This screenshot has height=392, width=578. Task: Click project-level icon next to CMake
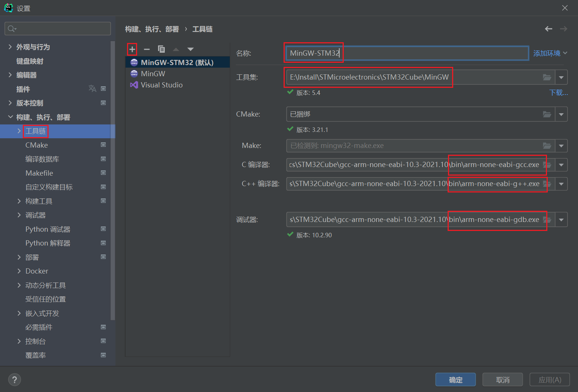(x=103, y=145)
